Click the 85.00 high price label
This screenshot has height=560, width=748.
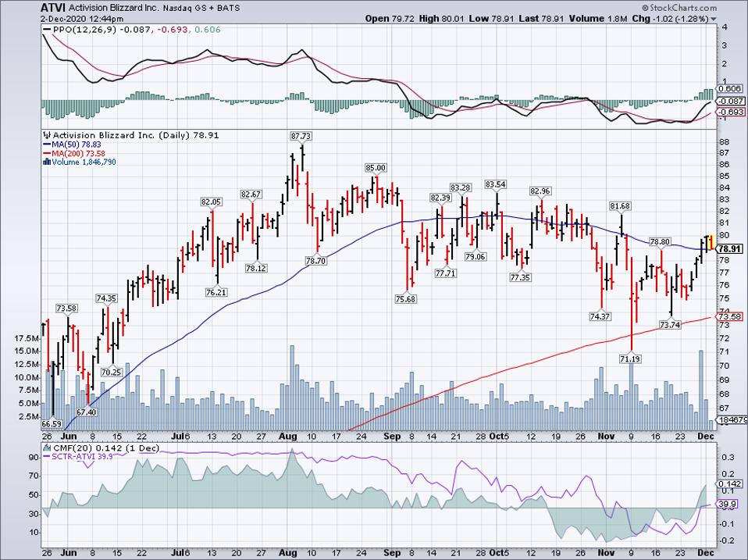[x=376, y=168]
